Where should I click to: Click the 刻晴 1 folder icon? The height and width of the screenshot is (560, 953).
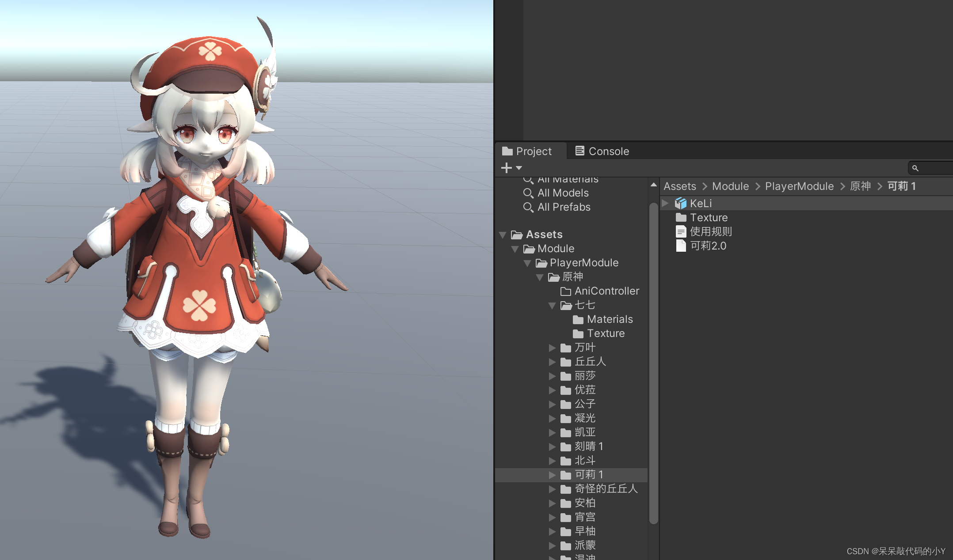click(x=566, y=446)
